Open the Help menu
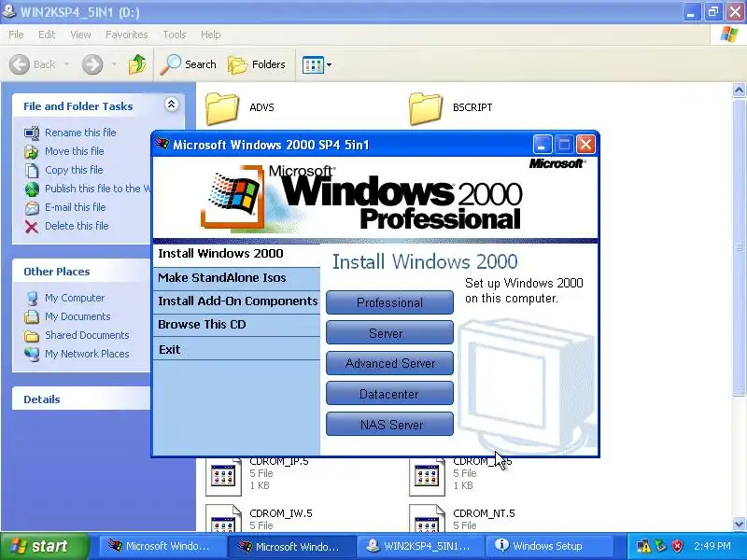This screenshot has height=560, width=747. [211, 35]
